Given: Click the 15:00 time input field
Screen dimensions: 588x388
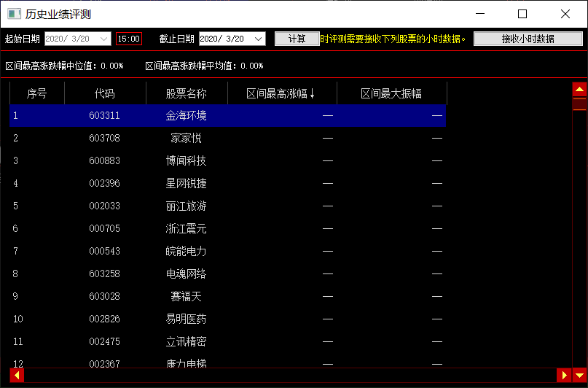Looking at the screenshot, I should coord(128,39).
